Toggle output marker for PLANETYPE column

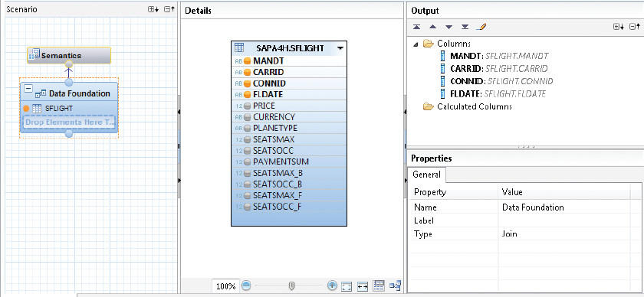247,128
